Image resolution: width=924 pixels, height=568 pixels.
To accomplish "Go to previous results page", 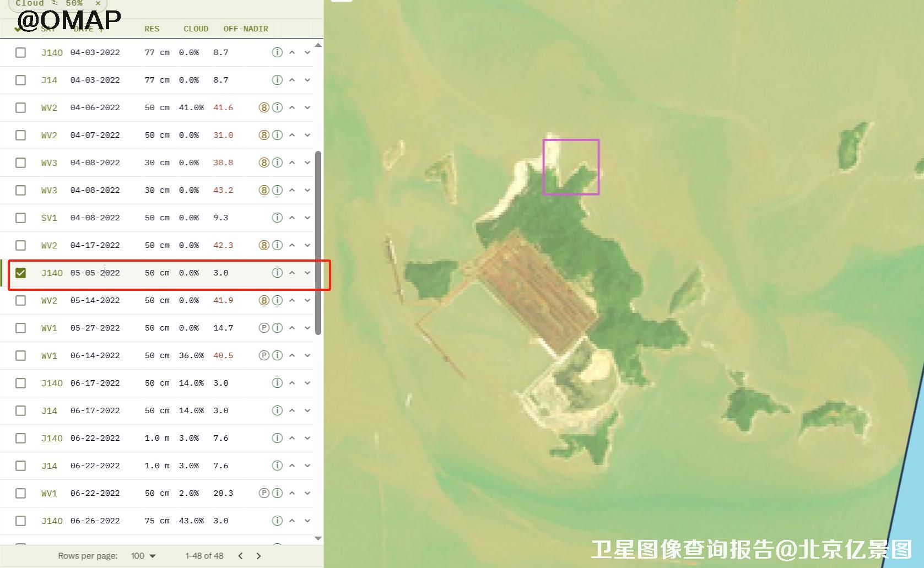I will pos(240,556).
